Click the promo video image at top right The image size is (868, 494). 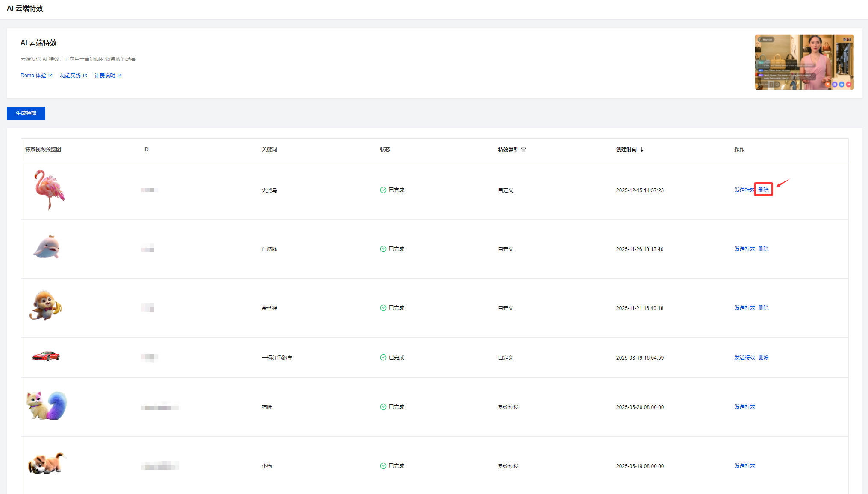click(804, 62)
